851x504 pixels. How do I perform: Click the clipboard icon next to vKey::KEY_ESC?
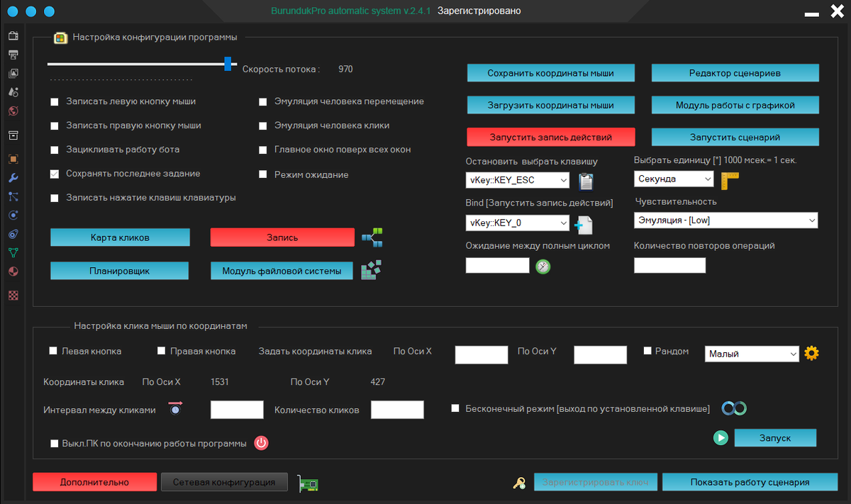(x=586, y=181)
